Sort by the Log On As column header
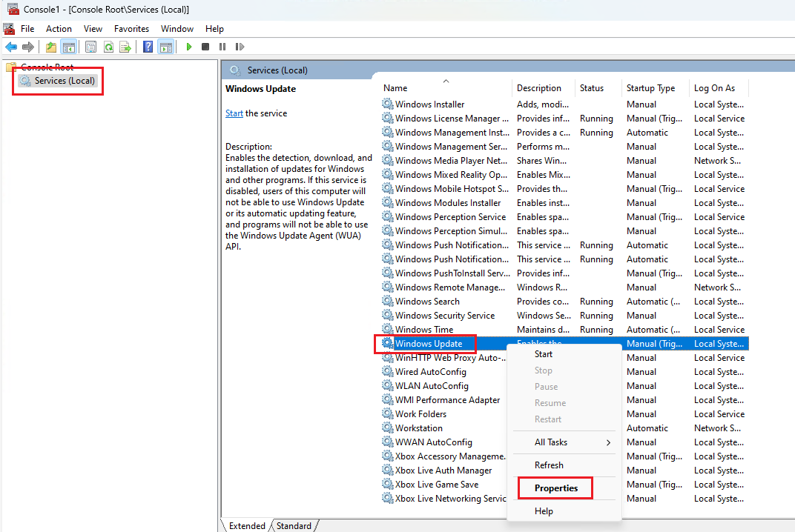Viewport: 795px width, 532px height. [x=719, y=87]
